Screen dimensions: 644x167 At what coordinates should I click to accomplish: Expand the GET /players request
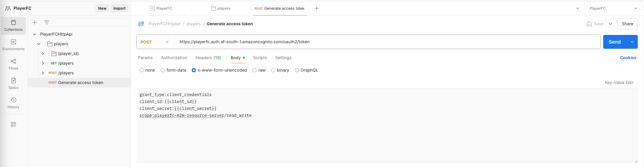coord(43,63)
